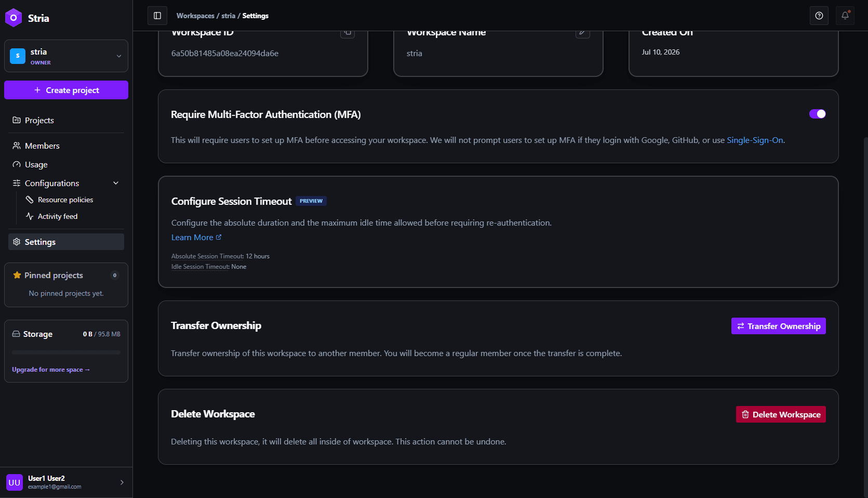The image size is (868, 498).
Task: Click the example1@gmail.com email text
Action: [55, 487]
